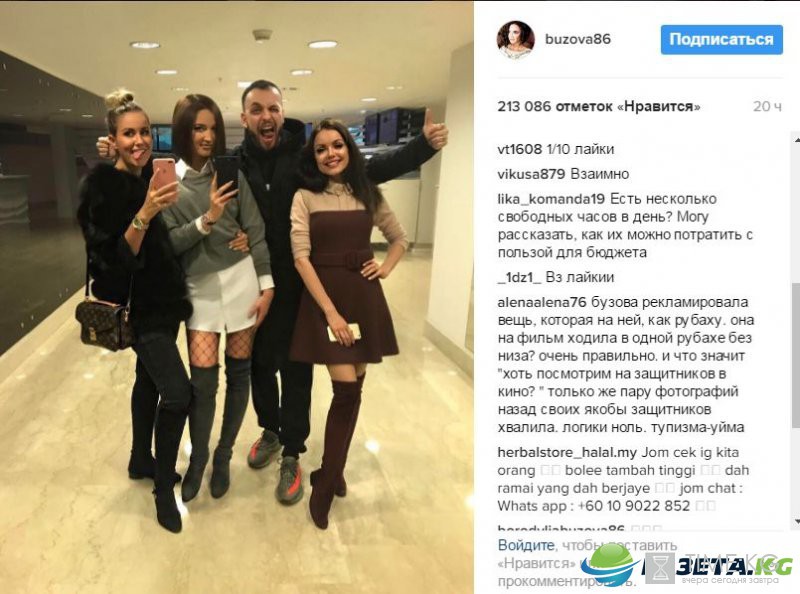
Task: Open the 213 086 отметок «Нравится» likes list
Action: [x=598, y=106]
